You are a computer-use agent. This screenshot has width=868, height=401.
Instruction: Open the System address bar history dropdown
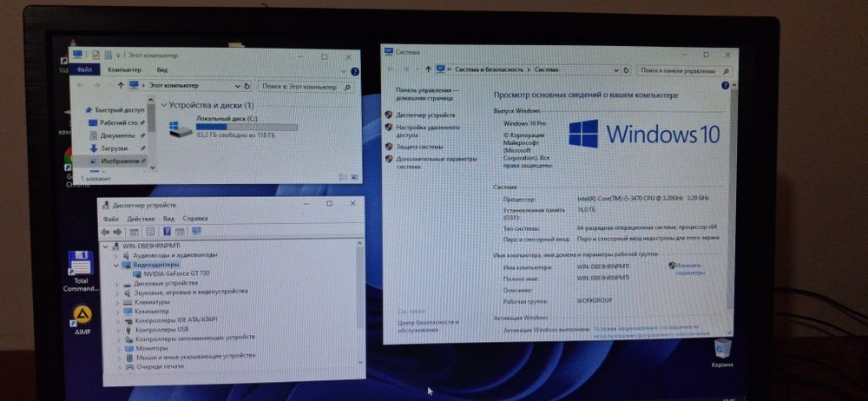click(616, 70)
